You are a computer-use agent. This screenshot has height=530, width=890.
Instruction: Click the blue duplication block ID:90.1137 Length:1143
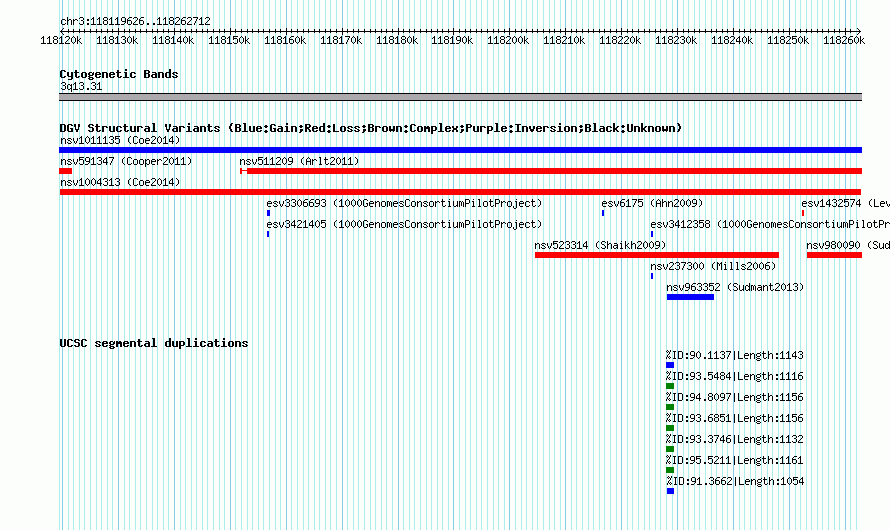[670, 365]
